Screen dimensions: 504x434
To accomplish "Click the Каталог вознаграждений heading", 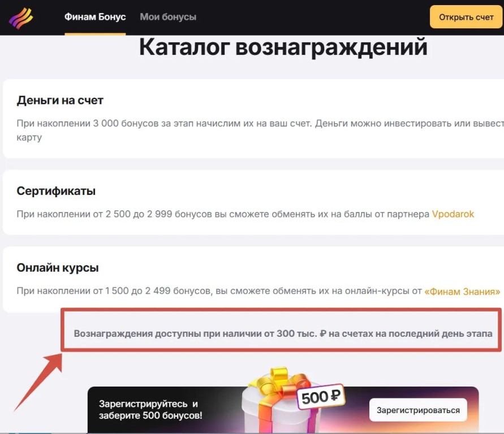I will click(x=283, y=47).
